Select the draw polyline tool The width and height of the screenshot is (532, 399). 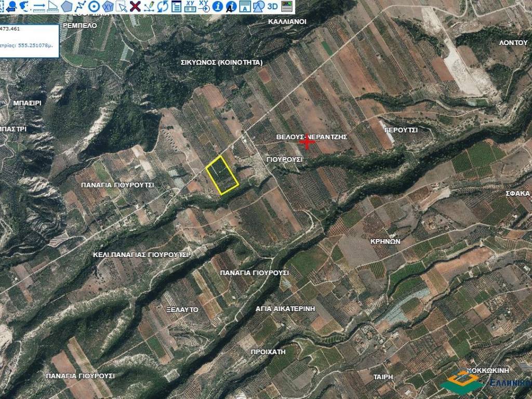[x=80, y=6]
